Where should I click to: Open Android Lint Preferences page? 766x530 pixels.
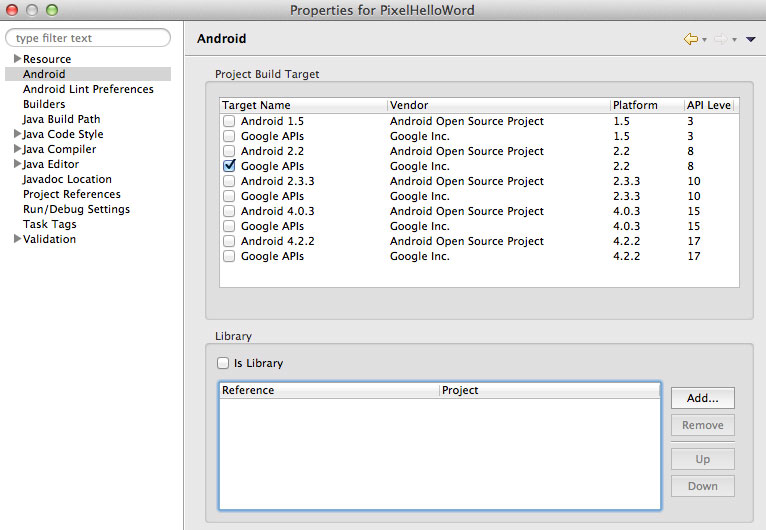coord(88,89)
